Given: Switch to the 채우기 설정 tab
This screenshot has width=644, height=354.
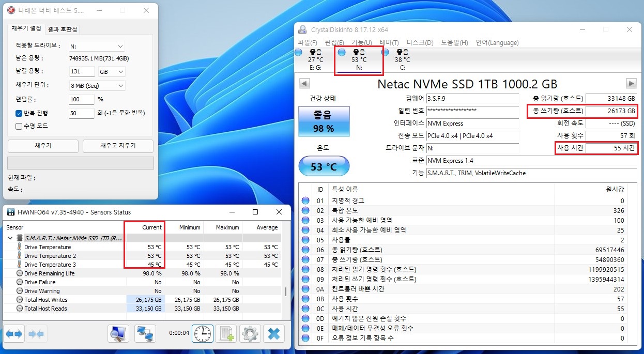Looking at the screenshot, I should pyautogui.click(x=26, y=28).
